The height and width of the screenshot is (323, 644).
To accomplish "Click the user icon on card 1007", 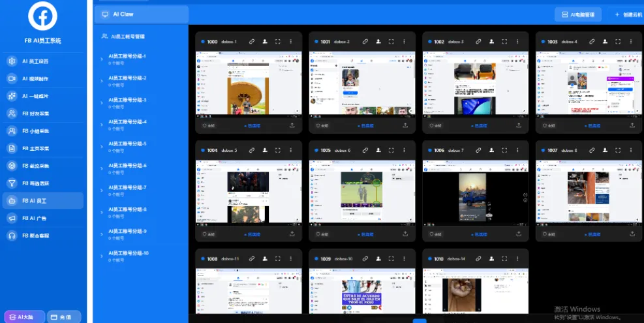I will point(605,150).
